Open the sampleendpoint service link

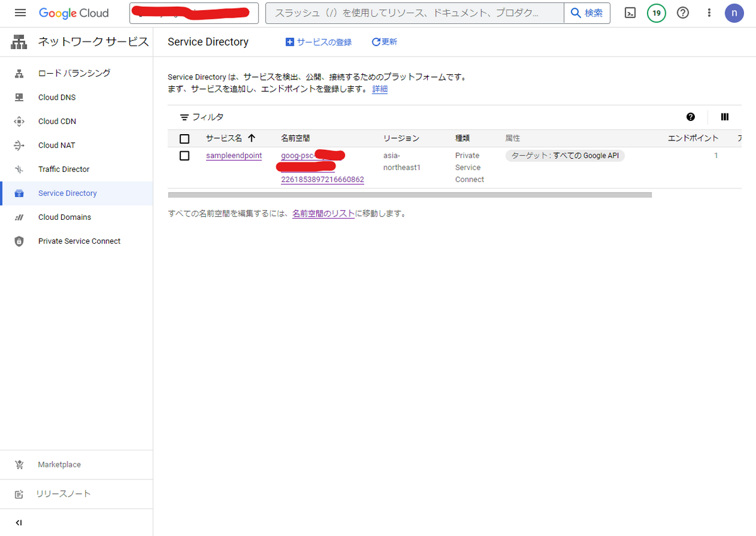click(x=234, y=156)
